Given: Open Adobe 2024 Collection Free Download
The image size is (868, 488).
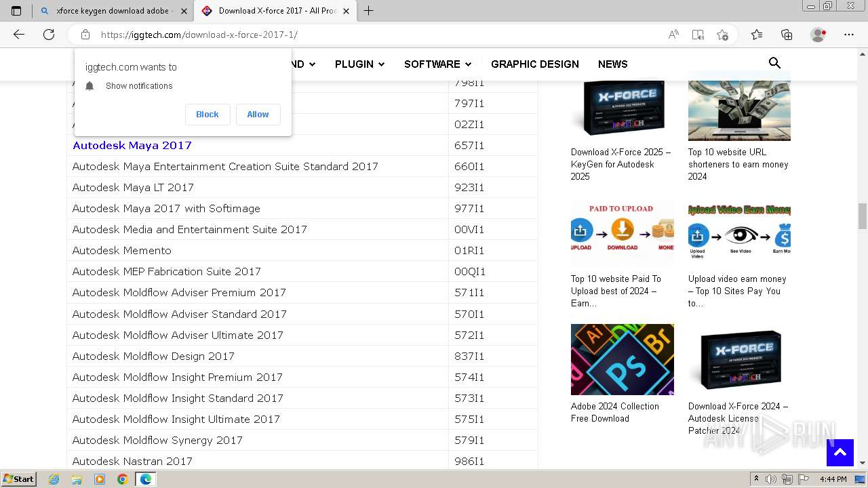Looking at the screenshot, I should pos(615,412).
